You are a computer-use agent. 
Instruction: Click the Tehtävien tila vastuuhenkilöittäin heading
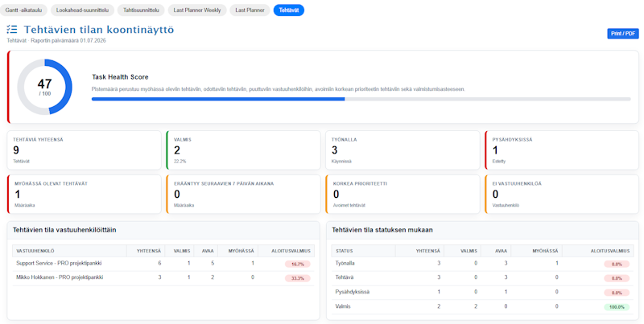point(64,230)
